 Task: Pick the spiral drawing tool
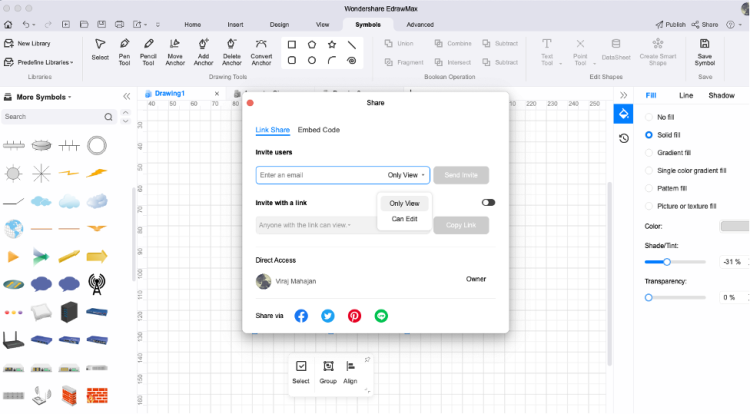[352, 60]
